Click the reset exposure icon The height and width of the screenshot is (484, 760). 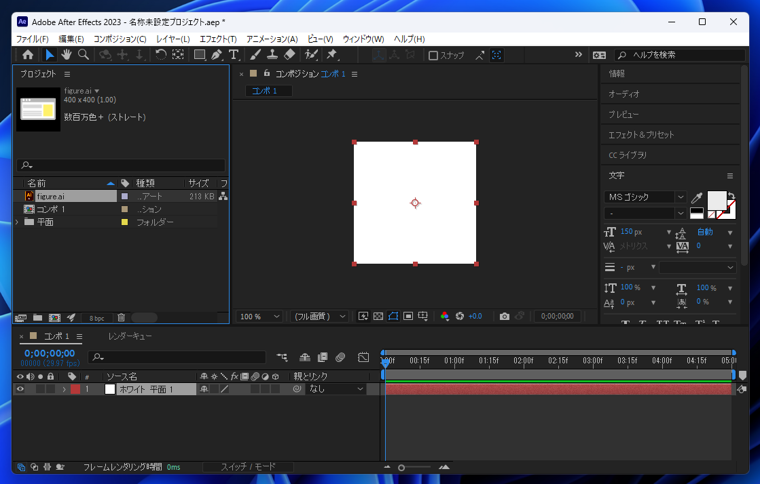pos(459,316)
